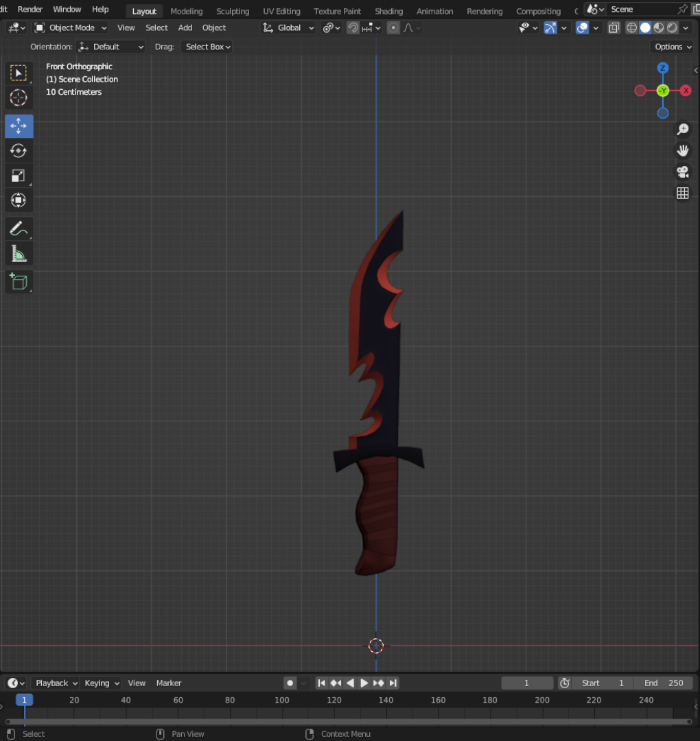Toggle Use Preview Range clock icon
The image size is (700, 741).
click(x=564, y=683)
